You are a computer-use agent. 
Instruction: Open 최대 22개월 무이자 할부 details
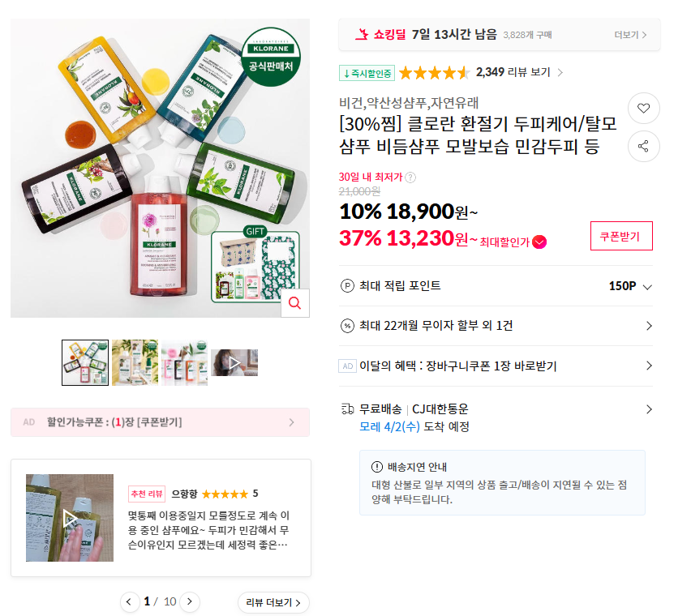[648, 326]
